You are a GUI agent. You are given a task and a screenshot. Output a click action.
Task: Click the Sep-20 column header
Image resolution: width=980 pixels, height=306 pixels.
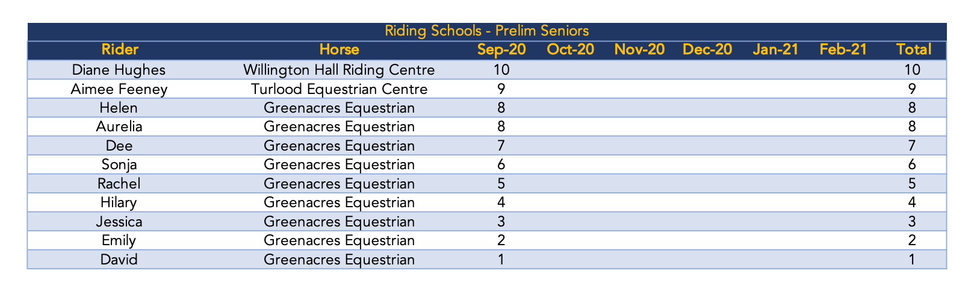click(x=501, y=49)
